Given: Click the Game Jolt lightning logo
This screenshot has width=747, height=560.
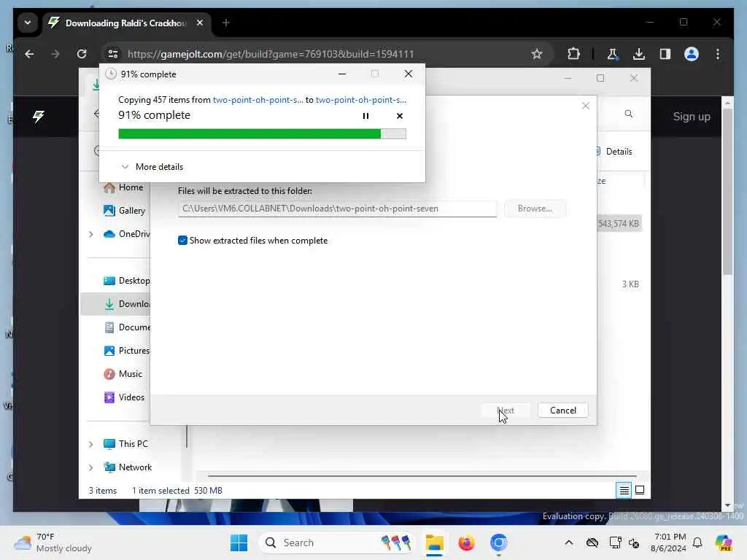Looking at the screenshot, I should pos(39,116).
